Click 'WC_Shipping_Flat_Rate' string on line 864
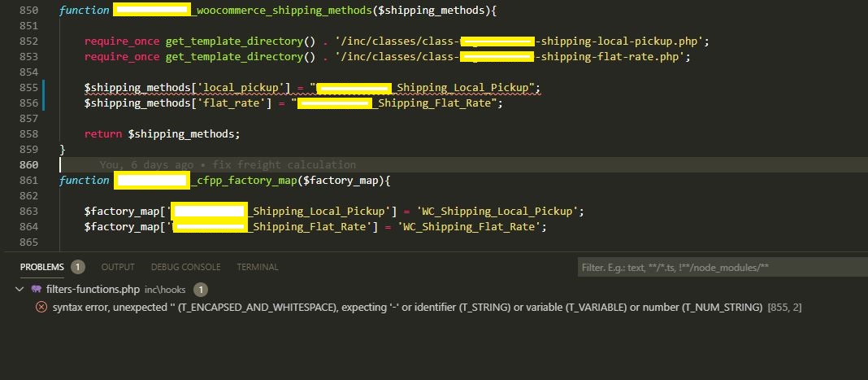 coord(471,226)
